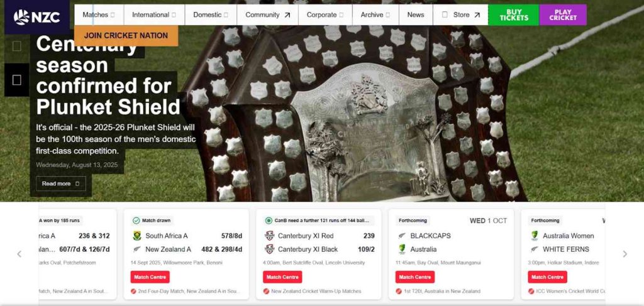644x306 pixels.
Task: Open the News page
Action: pos(416,15)
